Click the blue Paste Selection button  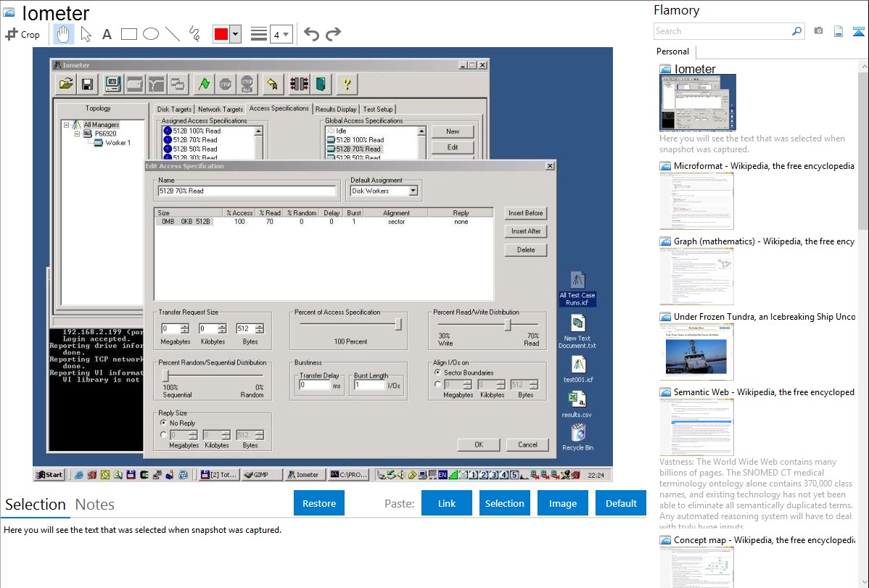(x=504, y=503)
